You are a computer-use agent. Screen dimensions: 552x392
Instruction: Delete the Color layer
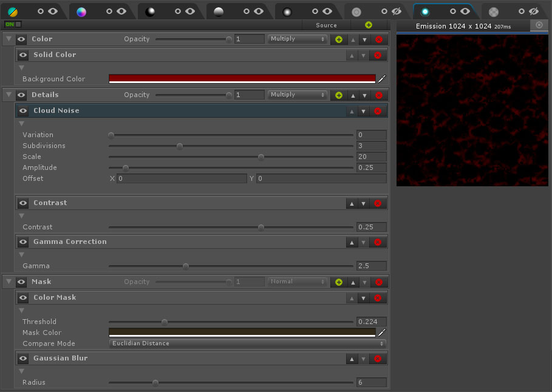tap(379, 39)
